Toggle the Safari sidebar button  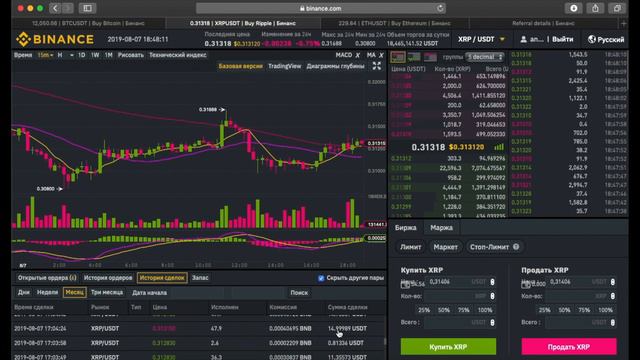tap(87, 8)
